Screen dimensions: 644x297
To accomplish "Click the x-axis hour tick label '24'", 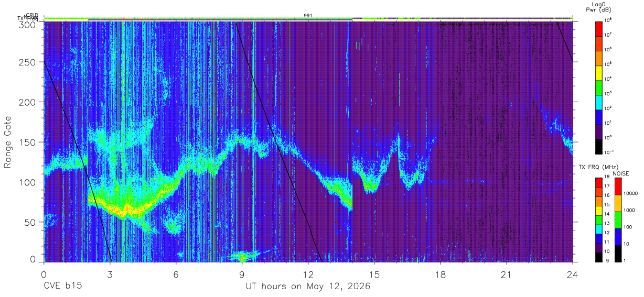I will click(573, 274).
